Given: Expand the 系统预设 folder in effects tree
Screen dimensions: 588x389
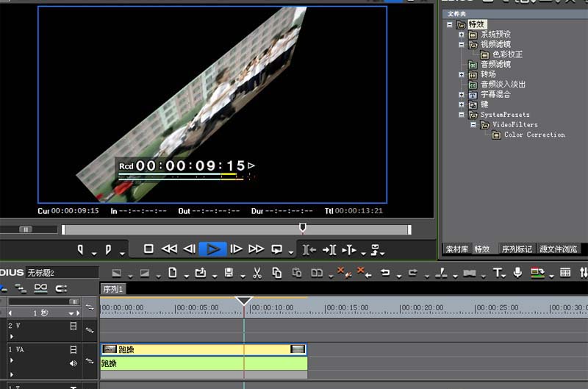Looking at the screenshot, I should tap(462, 35).
